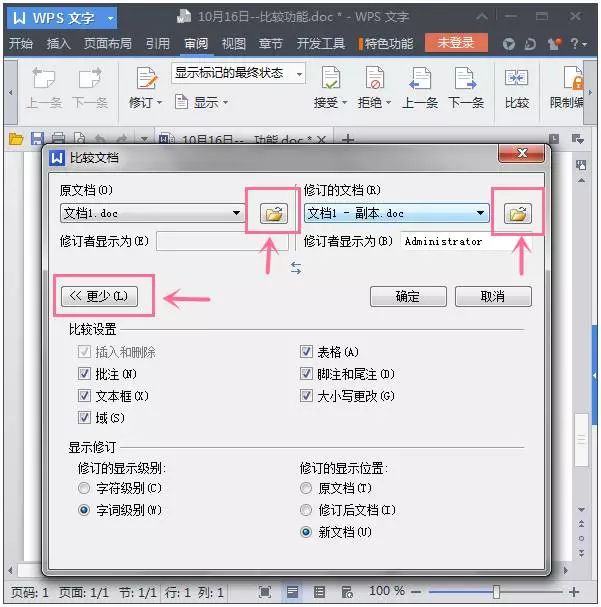The image size is (601, 607).
Task: Select 修订后文档(I) radio button
Action: tap(306, 510)
